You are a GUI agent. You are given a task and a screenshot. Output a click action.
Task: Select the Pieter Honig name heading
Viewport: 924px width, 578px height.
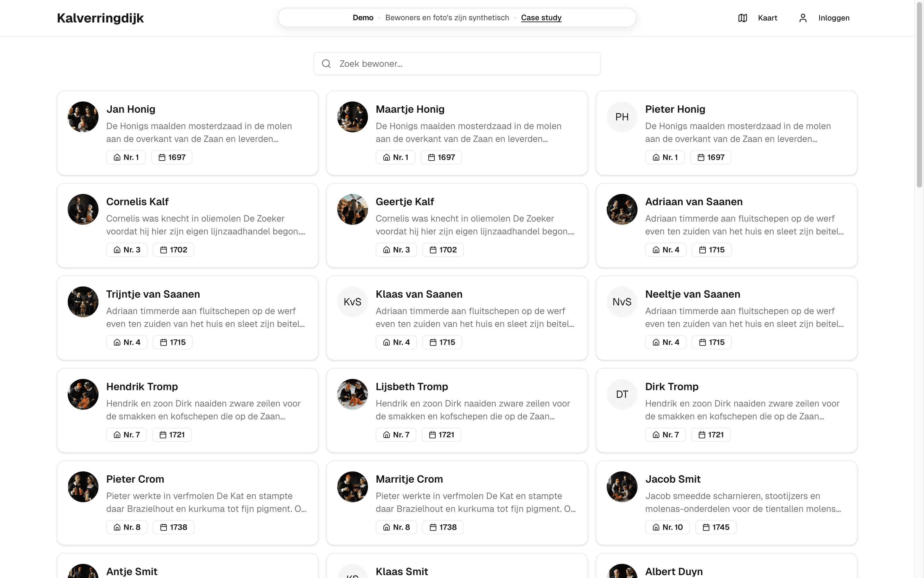[x=675, y=109]
